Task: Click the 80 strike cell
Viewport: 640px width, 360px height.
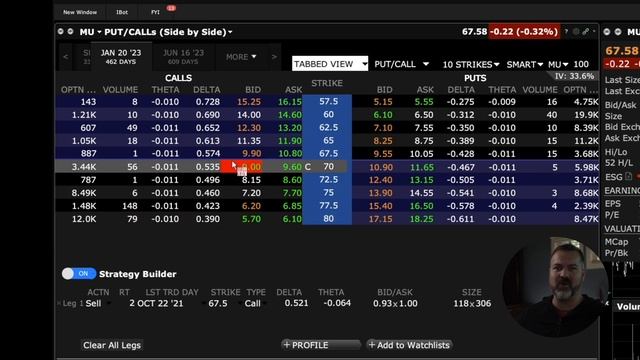Action: coord(328,218)
